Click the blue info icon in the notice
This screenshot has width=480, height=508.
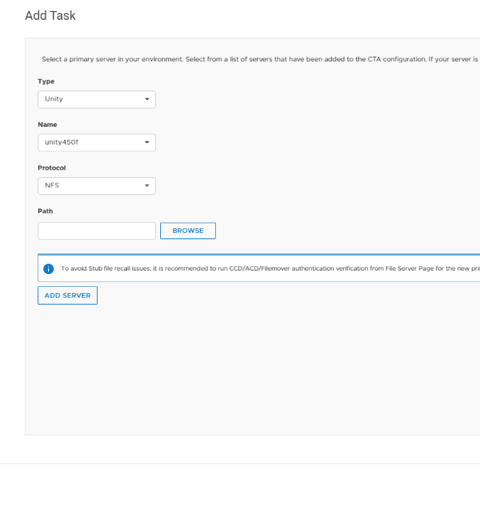[49, 269]
